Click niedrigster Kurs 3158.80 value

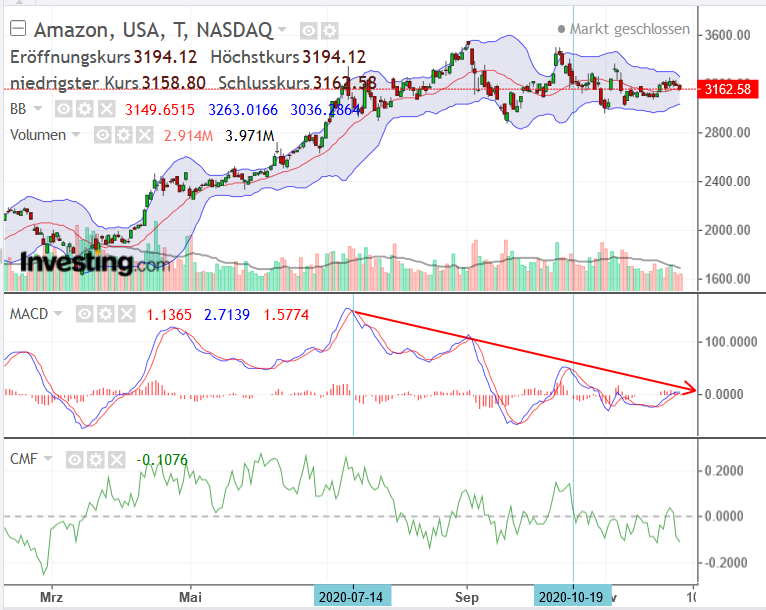click(x=174, y=83)
